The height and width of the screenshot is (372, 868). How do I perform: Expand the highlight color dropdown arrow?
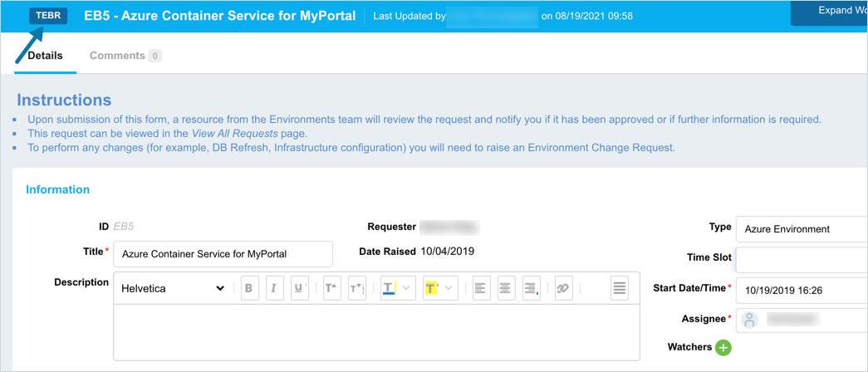click(449, 288)
